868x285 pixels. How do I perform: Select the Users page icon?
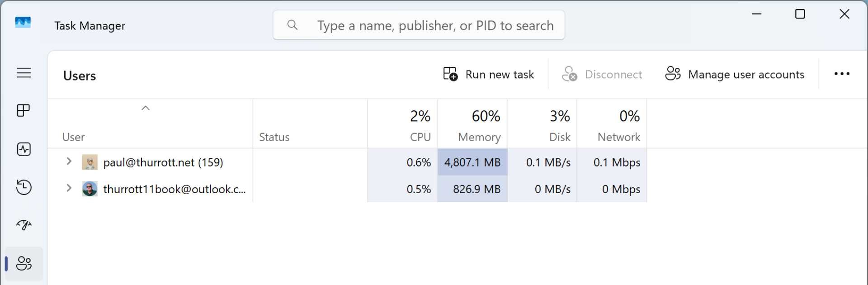24,263
